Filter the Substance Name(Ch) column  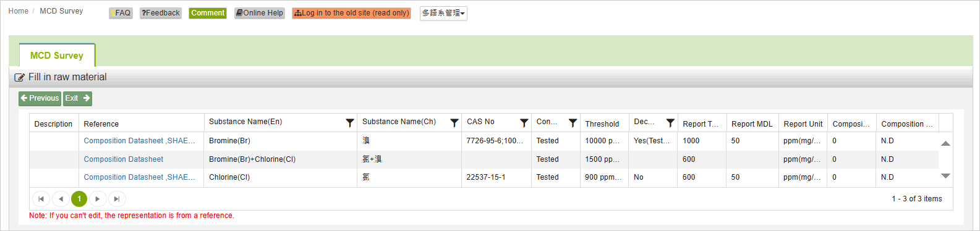tap(454, 123)
